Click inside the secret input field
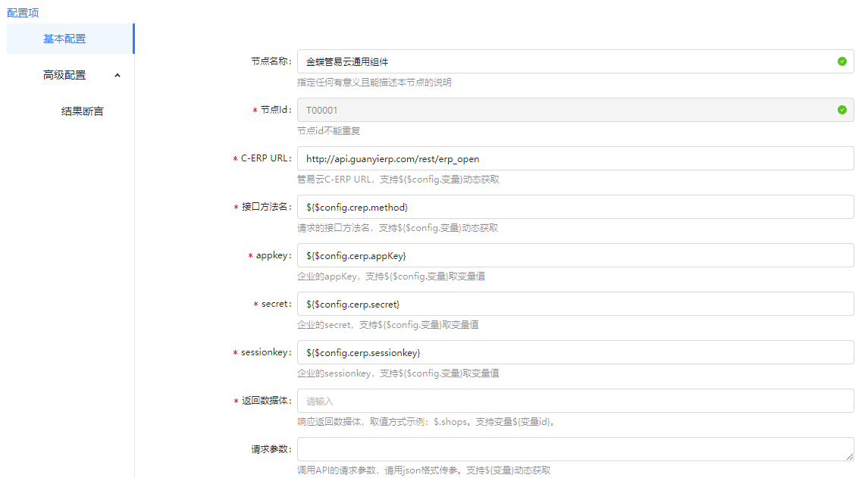Image resolution: width=868 pixels, height=478 pixels. coord(575,304)
